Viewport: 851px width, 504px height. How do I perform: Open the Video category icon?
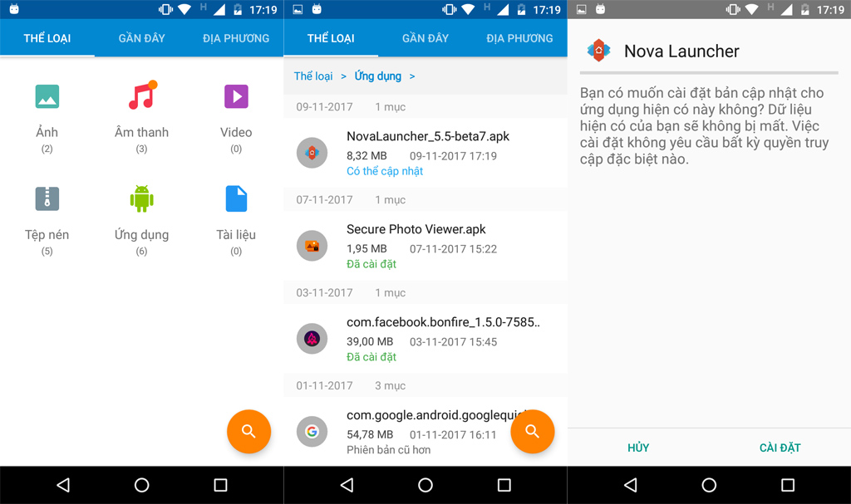tap(236, 96)
